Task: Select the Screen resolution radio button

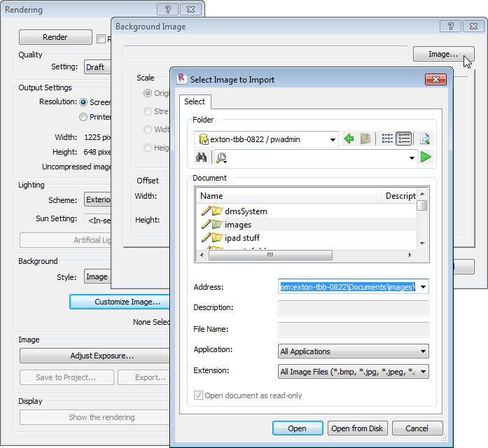Action: pyautogui.click(x=84, y=102)
